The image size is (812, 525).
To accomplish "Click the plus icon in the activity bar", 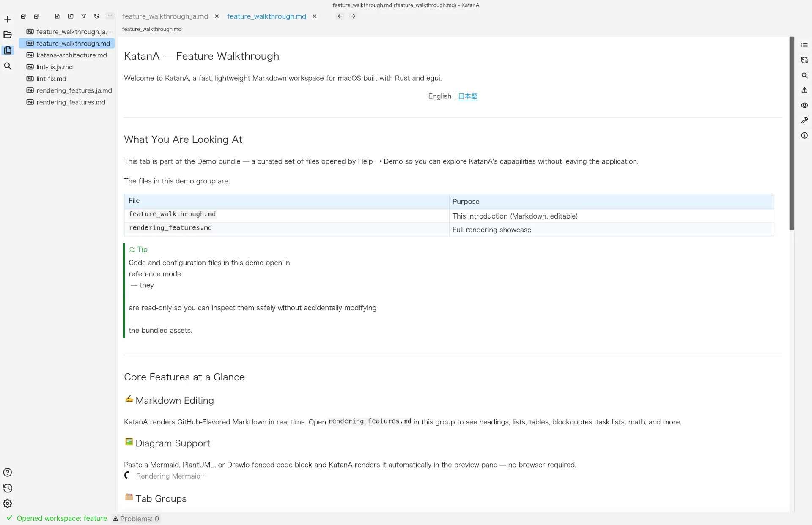I will pyautogui.click(x=8, y=19).
